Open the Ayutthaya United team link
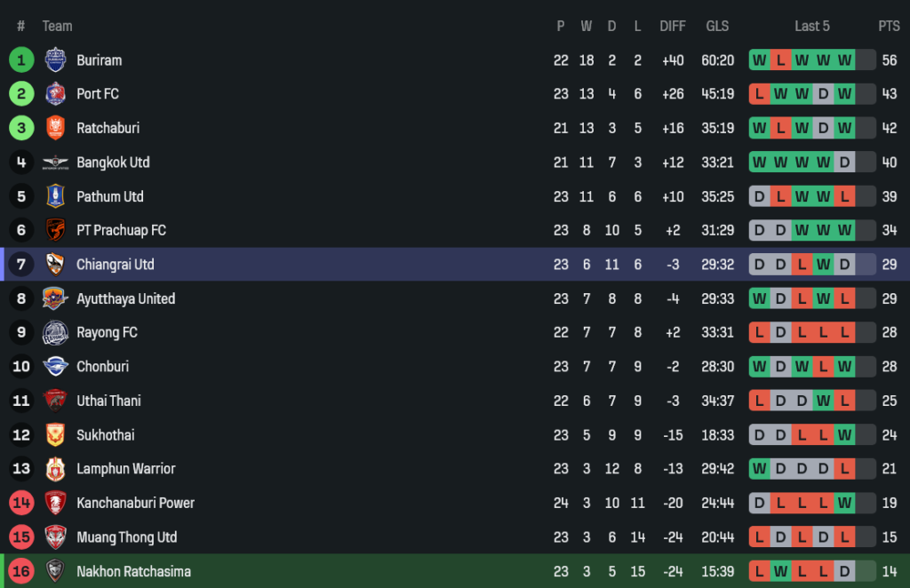The height and width of the screenshot is (588, 910). (125, 298)
